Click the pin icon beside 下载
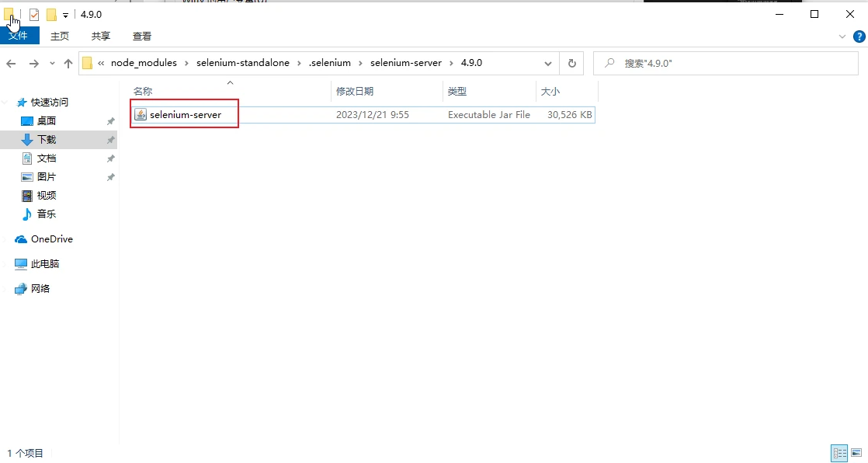The width and height of the screenshot is (868, 463). point(111,140)
